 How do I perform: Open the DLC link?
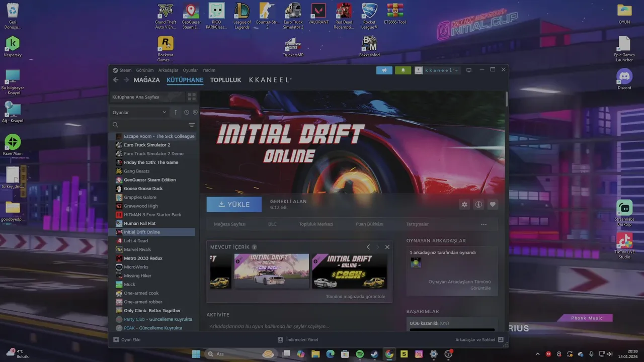click(272, 224)
